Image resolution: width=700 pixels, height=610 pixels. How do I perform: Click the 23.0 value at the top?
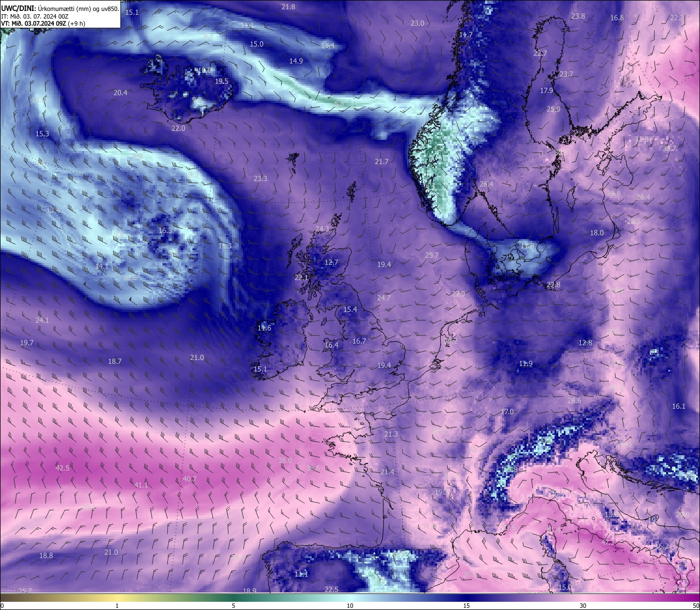(x=417, y=23)
